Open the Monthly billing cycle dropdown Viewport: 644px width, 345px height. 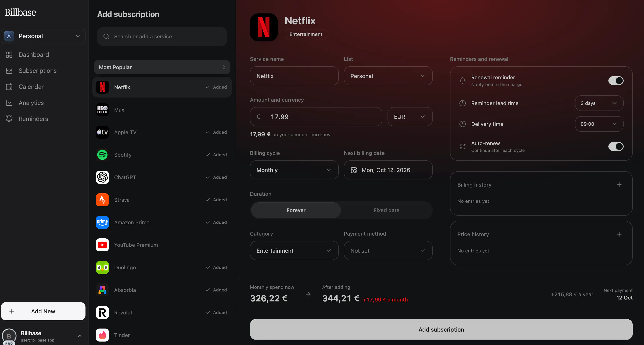[x=294, y=170]
